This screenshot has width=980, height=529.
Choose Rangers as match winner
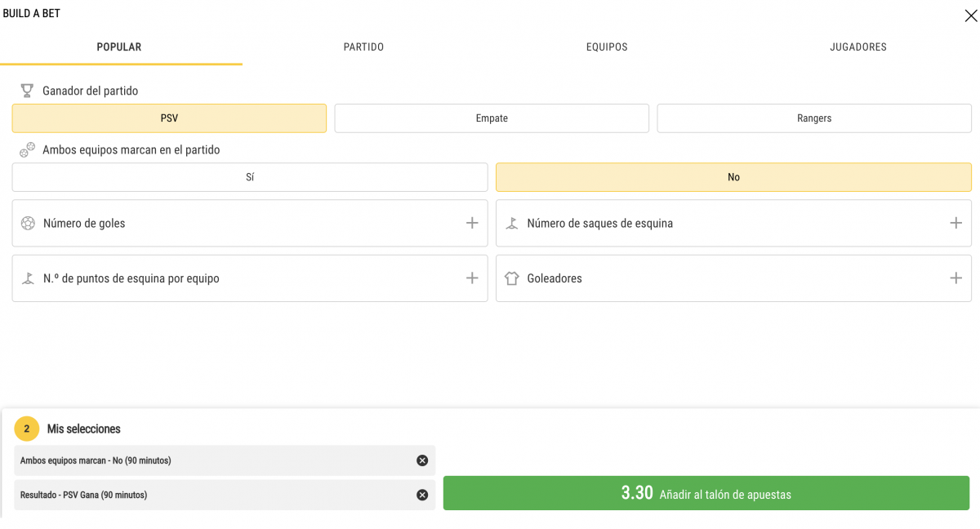[x=814, y=118]
